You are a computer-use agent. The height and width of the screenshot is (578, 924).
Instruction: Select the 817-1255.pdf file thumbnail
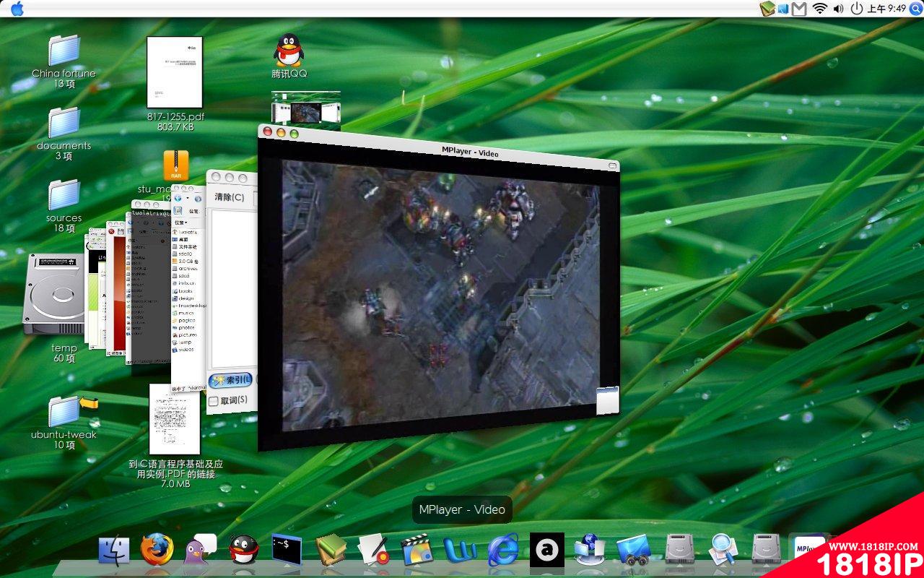point(175,72)
